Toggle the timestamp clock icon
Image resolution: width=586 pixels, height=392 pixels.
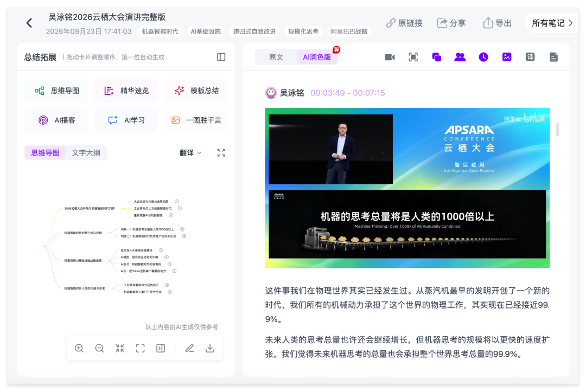pyautogui.click(x=483, y=57)
